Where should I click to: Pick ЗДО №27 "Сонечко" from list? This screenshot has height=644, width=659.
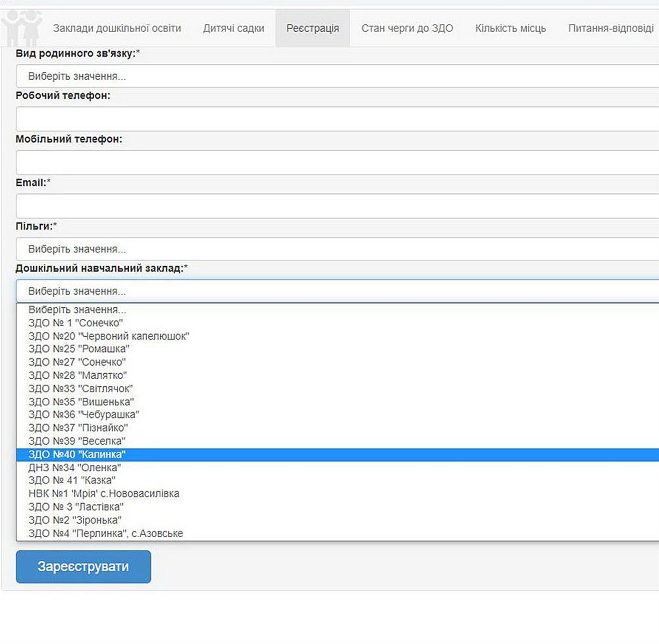point(337,362)
